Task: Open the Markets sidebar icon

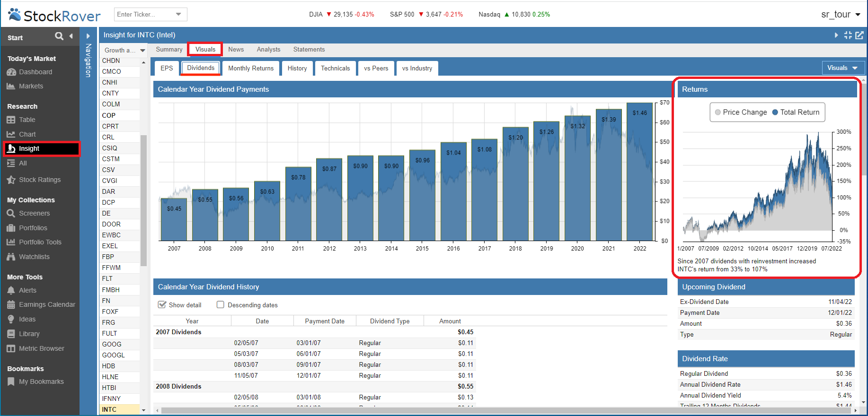Action: tap(11, 86)
